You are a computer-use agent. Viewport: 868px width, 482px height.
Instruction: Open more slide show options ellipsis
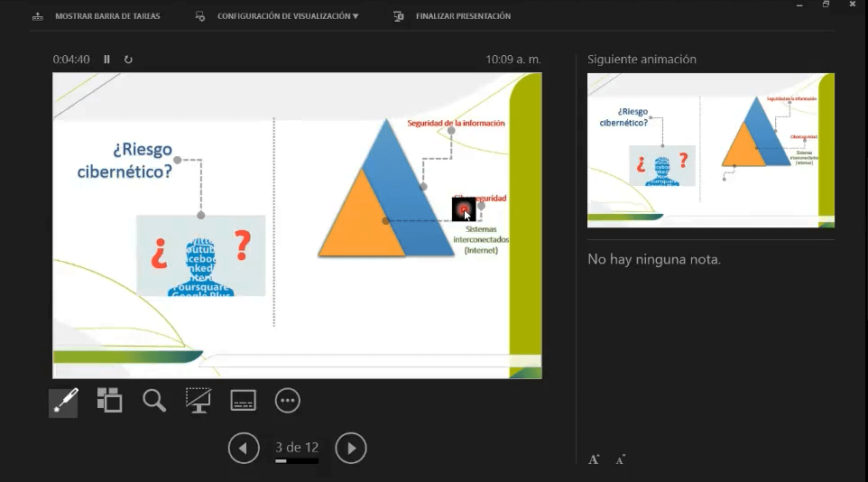[288, 401]
